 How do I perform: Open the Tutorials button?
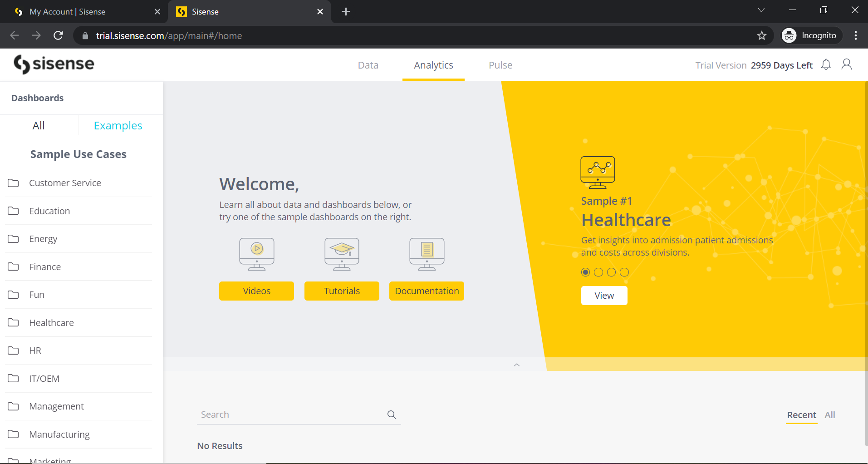(342, 291)
